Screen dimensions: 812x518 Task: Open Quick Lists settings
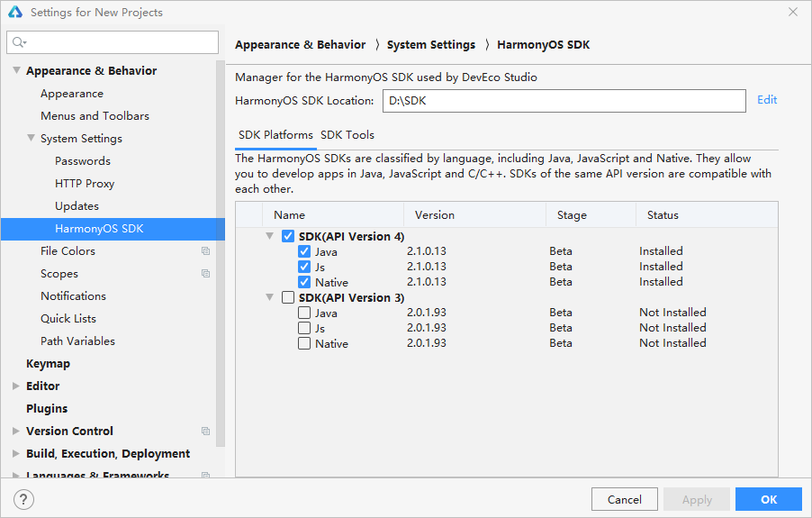(68, 319)
